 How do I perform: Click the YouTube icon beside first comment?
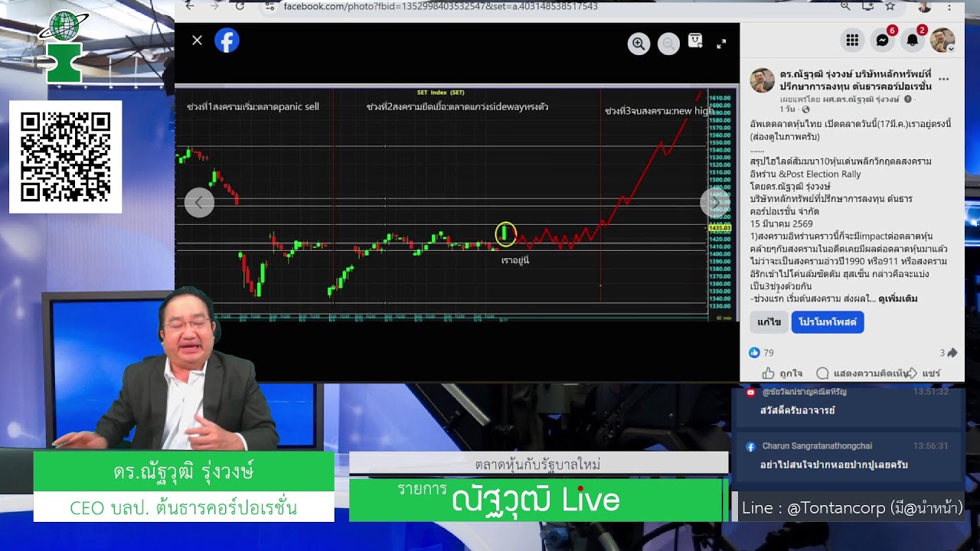tap(750, 392)
